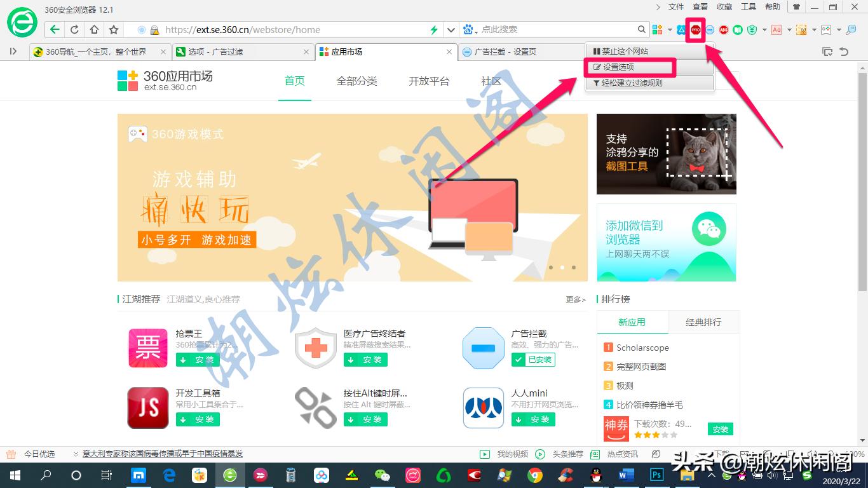Open the search engine selector dropdown

point(468,29)
